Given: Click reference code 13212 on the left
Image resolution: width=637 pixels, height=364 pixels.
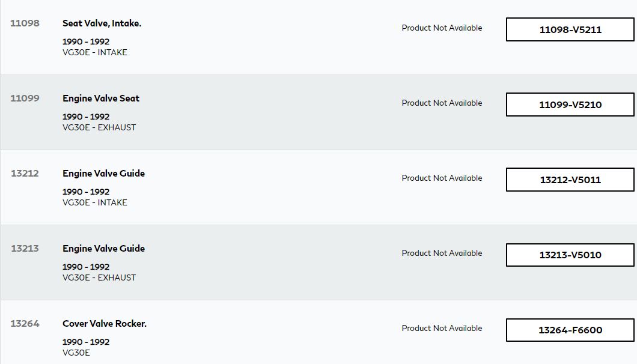Looking at the screenshot, I should [x=25, y=174].
